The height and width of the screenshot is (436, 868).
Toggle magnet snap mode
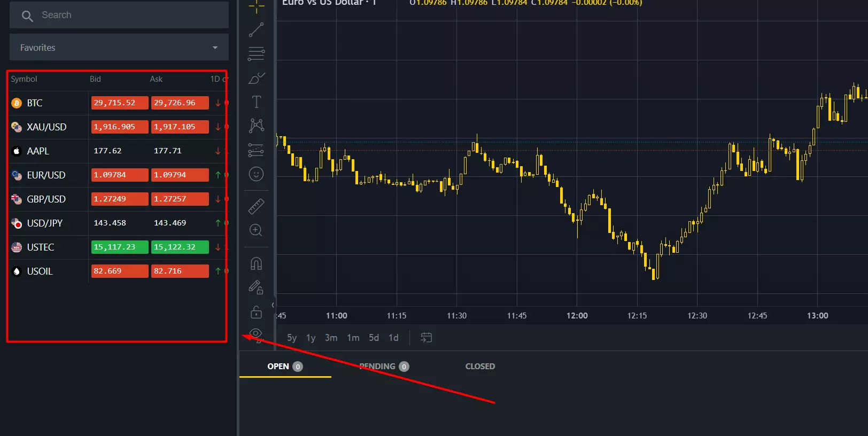click(x=256, y=263)
